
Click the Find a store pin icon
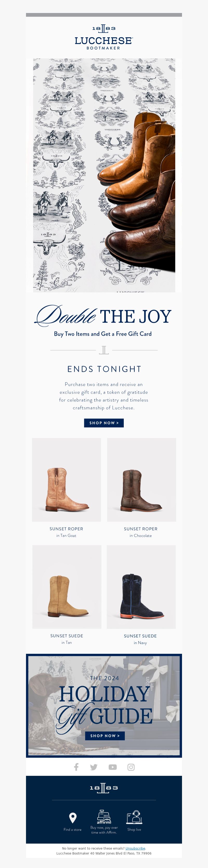(x=73, y=817)
